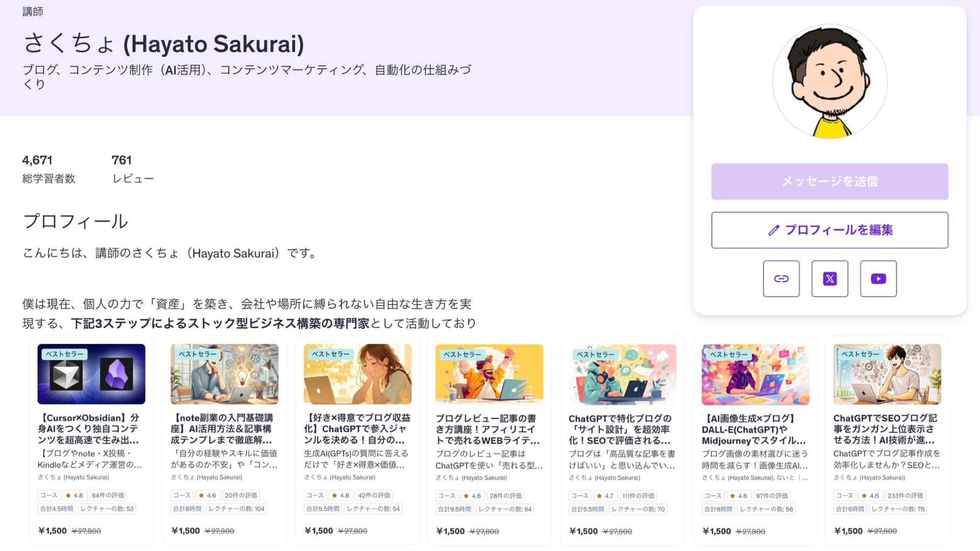Click the 4,671 総学習者数 stat

tap(48, 169)
